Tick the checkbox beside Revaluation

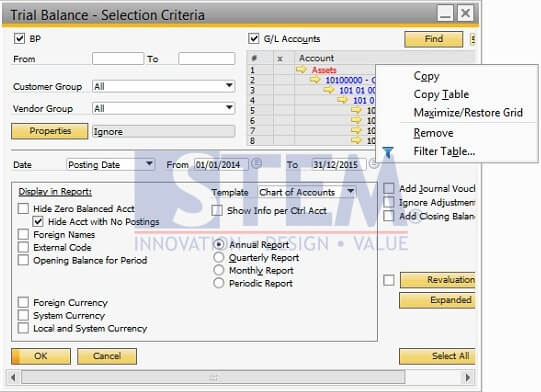tap(389, 280)
